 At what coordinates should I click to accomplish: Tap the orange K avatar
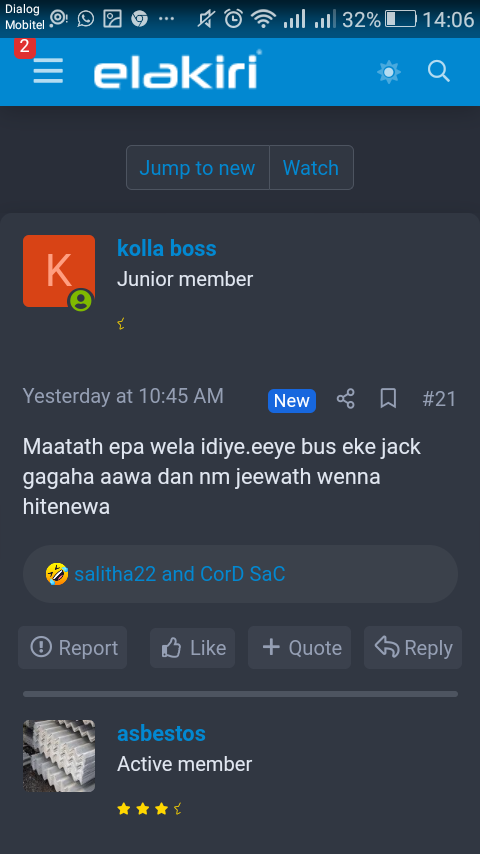[x=59, y=271]
